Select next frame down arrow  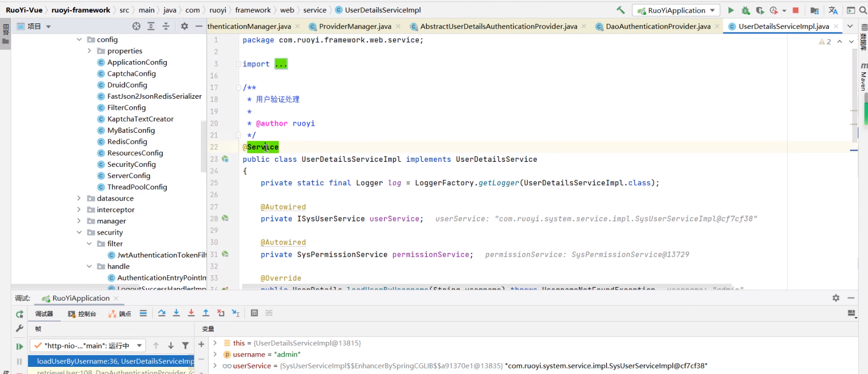171,346
